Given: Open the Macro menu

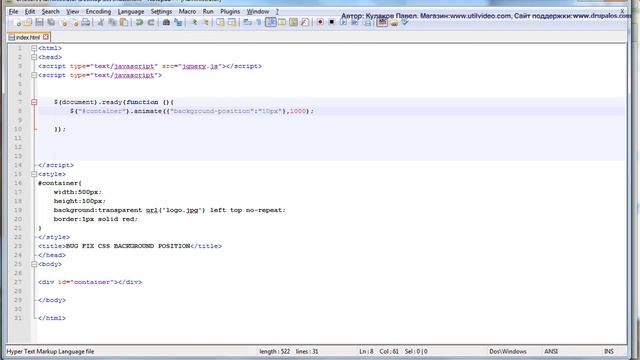Looking at the screenshot, I should click(x=187, y=11).
